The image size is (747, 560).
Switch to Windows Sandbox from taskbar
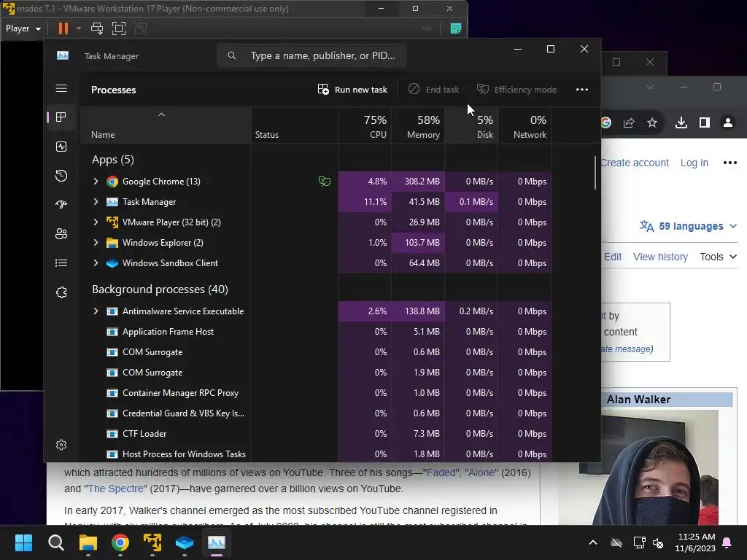tap(185, 542)
